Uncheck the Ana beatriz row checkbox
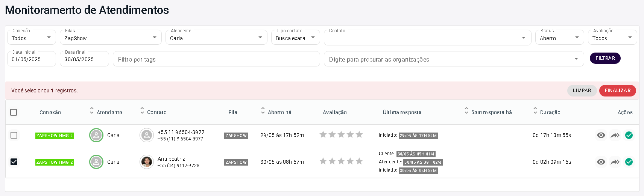The image size is (644, 196). (14, 162)
